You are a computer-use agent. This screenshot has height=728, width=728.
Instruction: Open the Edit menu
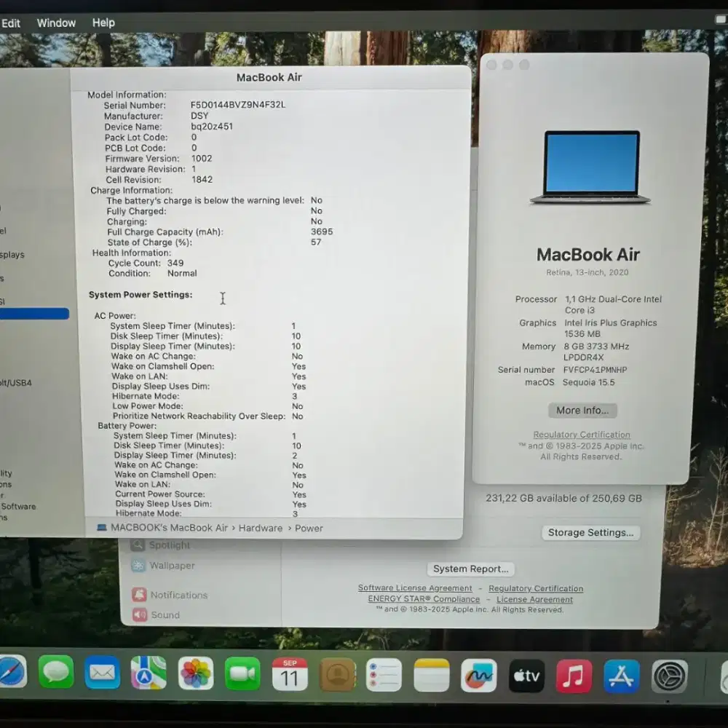[11, 23]
